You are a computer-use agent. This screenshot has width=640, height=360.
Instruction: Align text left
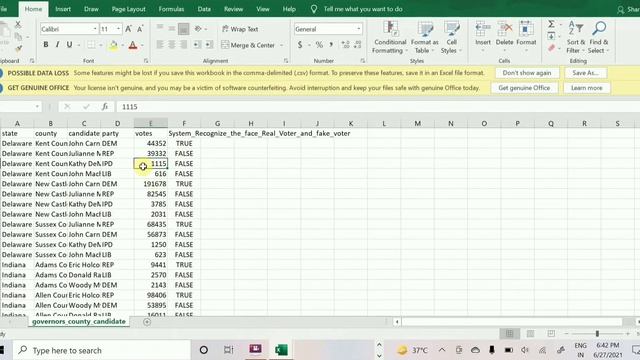(160, 44)
